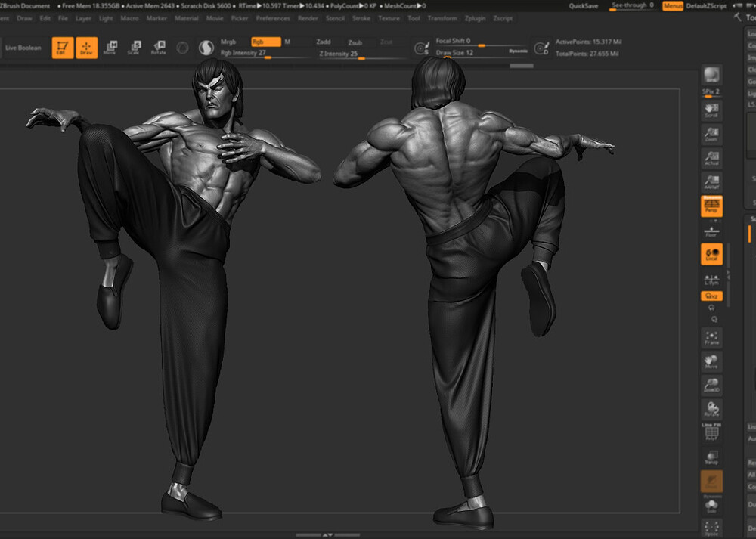Click the Zoom3D icon
The height and width of the screenshot is (539, 756).
click(711, 386)
